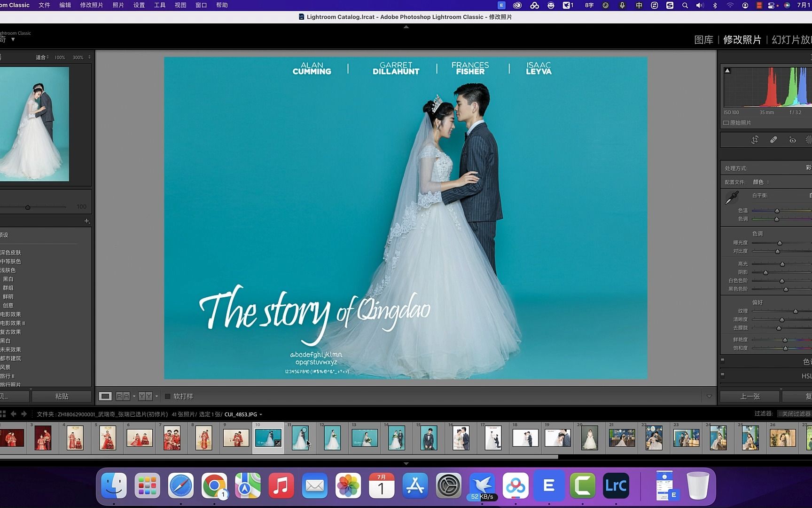Image resolution: width=812 pixels, height=508 pixels.
Task: Select thumbnail 11 in the filmstrip
Action: [301, 437]
